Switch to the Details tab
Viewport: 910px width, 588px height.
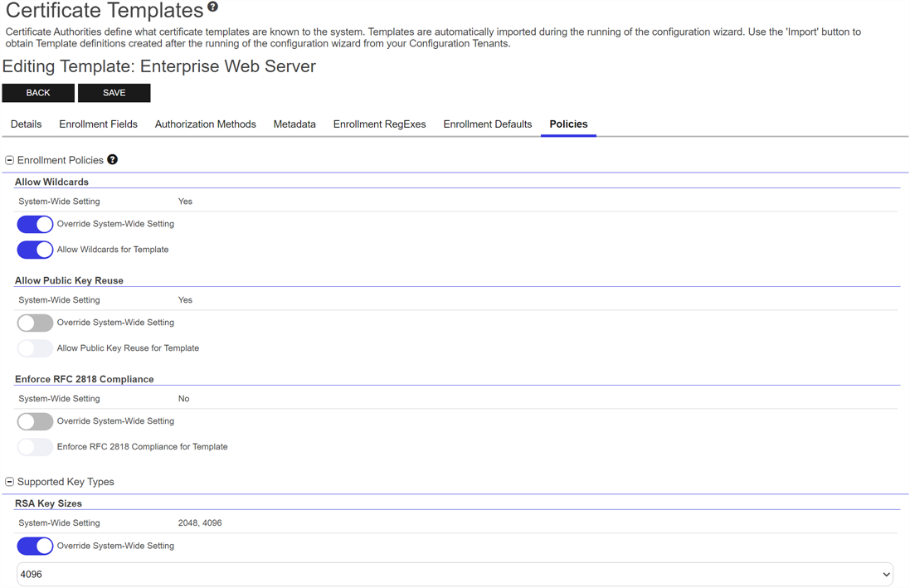26,124
